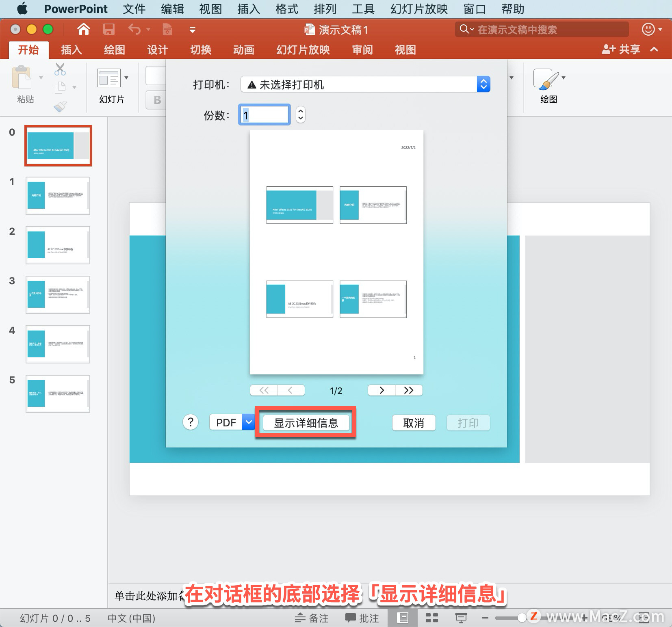672x627 pixels.
Task: Click the New Slide layout icon
Action: (x=109, y=78)
